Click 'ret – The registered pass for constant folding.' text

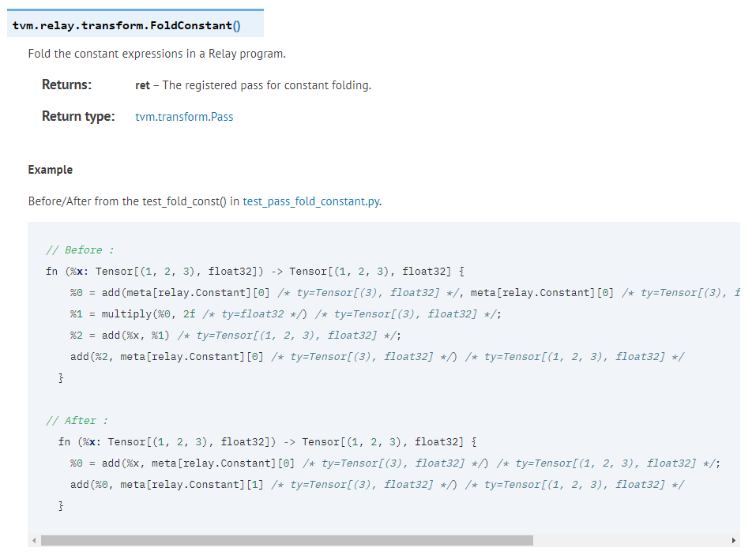coord(253,85)
